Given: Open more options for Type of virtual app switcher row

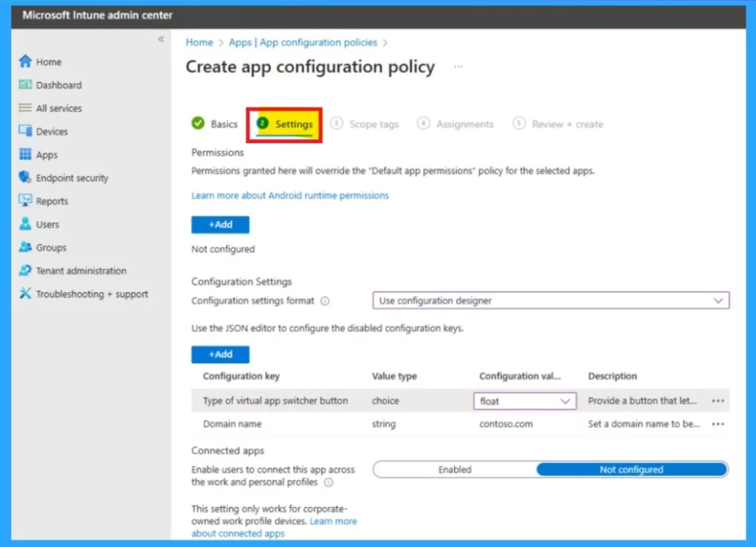Looking at the screenshot, I should [718, 401].
